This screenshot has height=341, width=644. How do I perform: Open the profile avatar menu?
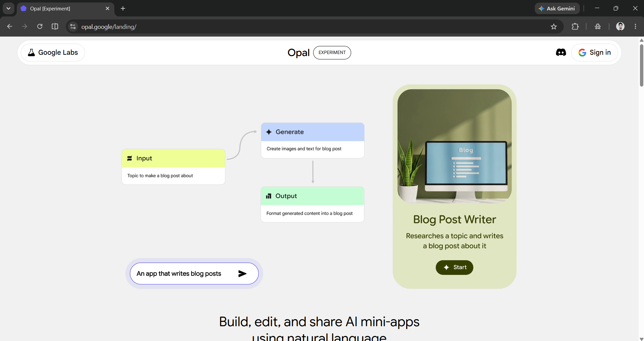(620, 27)
